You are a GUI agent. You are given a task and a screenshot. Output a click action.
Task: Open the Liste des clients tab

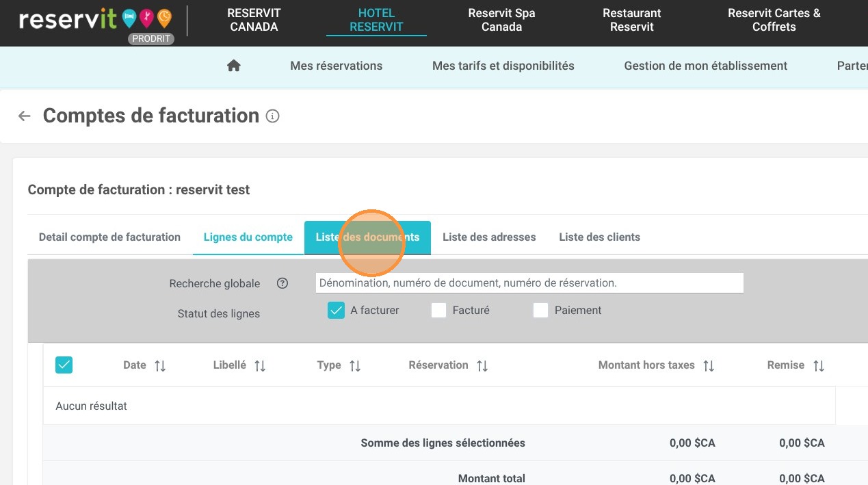[600, 237]
